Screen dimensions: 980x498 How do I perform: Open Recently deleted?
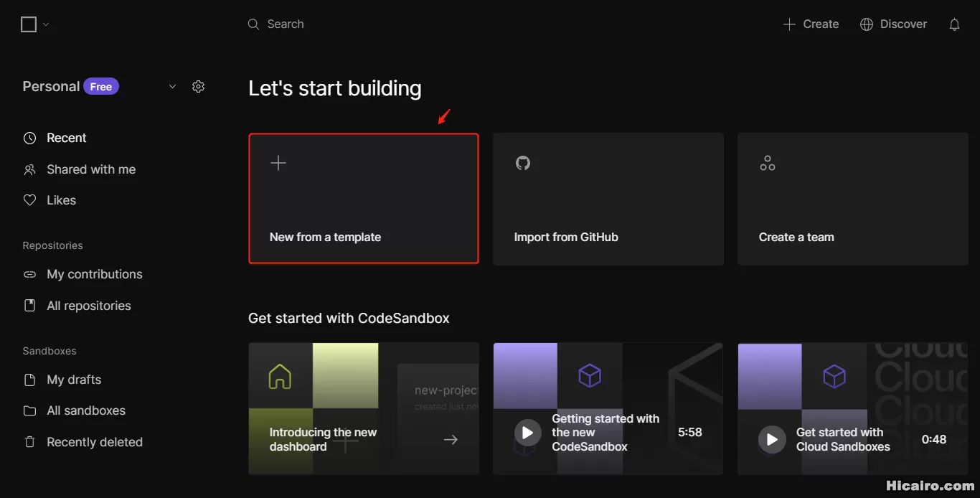(95, 442)
